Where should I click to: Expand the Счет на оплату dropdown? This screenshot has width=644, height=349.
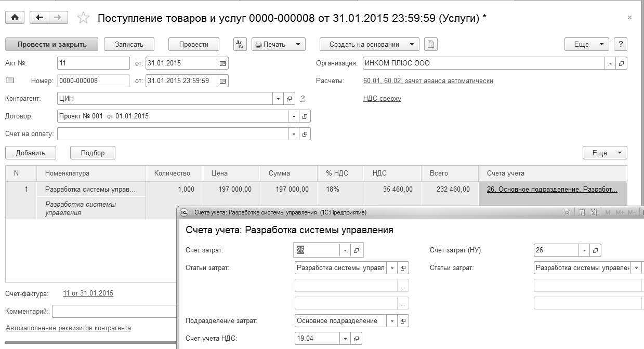pos(295,134)
